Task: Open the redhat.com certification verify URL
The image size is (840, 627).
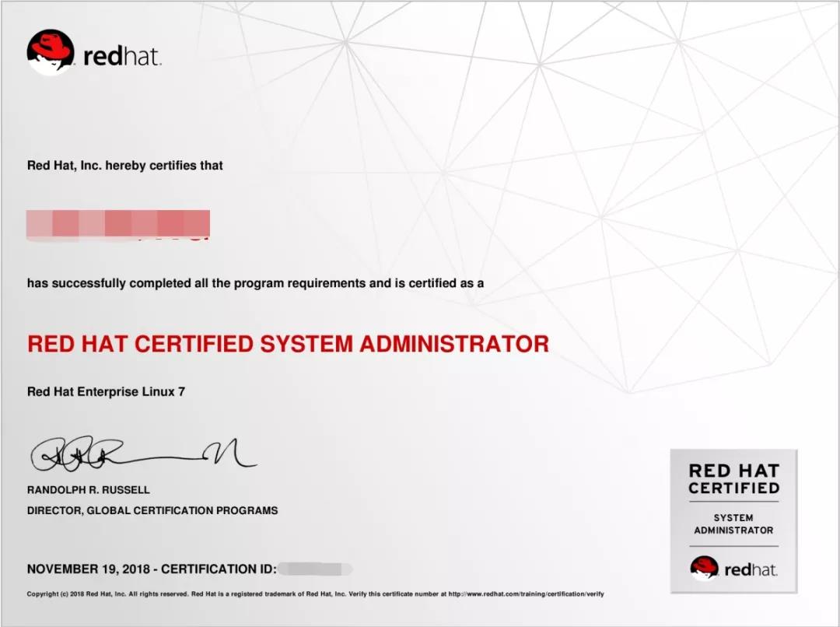Action: pyautogui.click(x=526, y=594)
